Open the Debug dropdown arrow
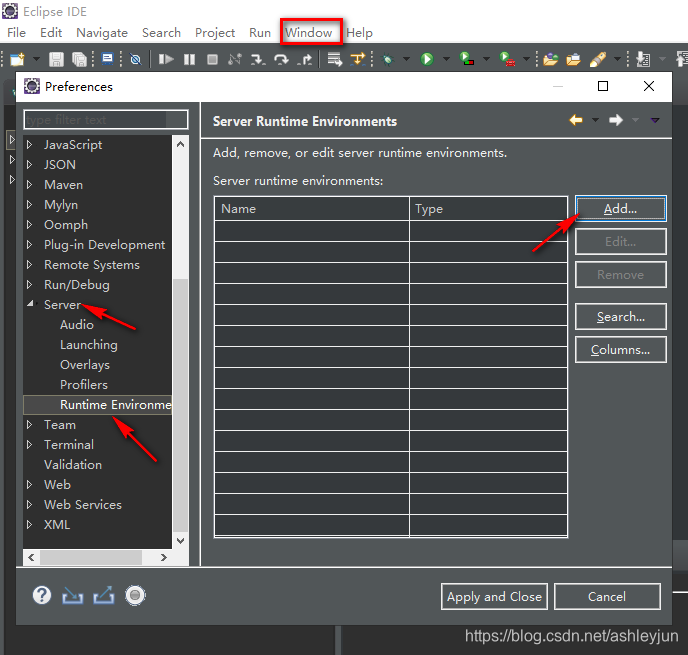 click(406, 59)
